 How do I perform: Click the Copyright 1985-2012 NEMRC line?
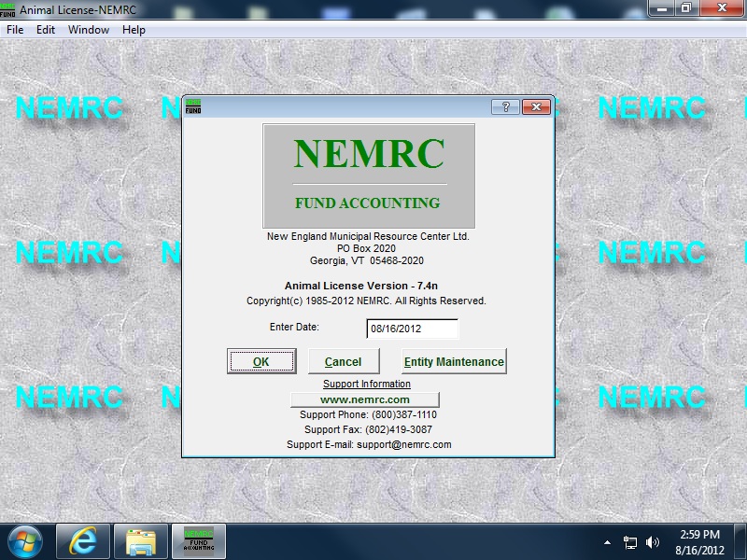pyautogui.click(x=366, y=301)
